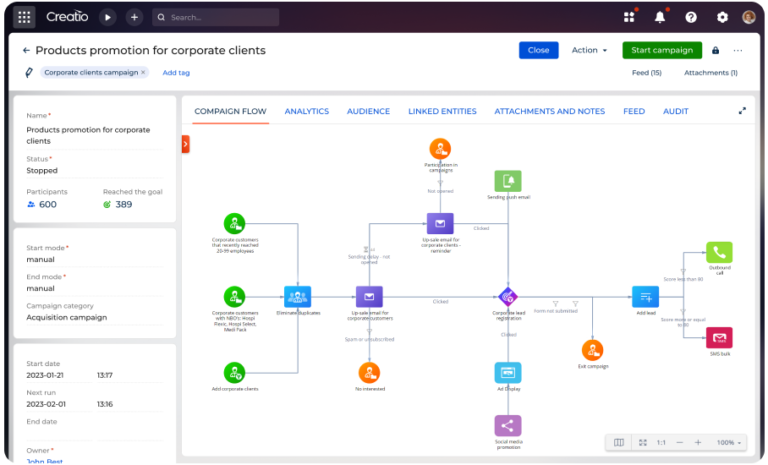Screen dimensions: 768x465
Task: Select the Sending push email node
Action: (508, 181)
